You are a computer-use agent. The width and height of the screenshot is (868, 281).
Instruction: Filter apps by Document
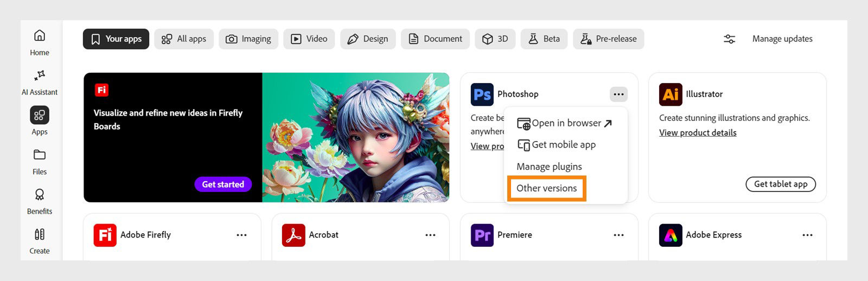click(x=435, y=39)
